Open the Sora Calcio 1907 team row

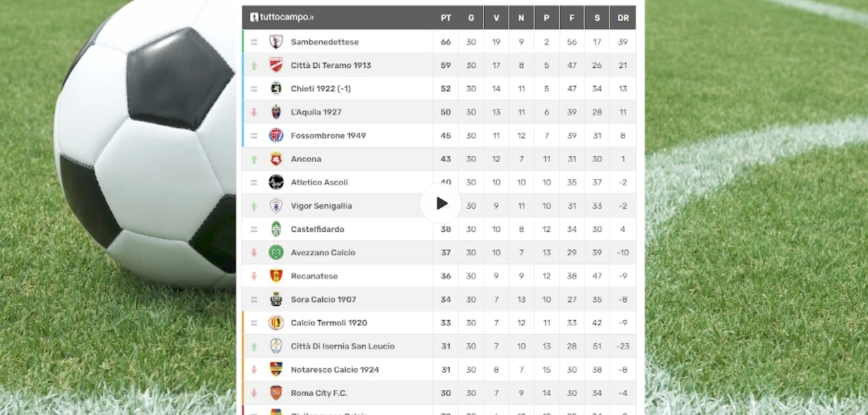[439, 299]
